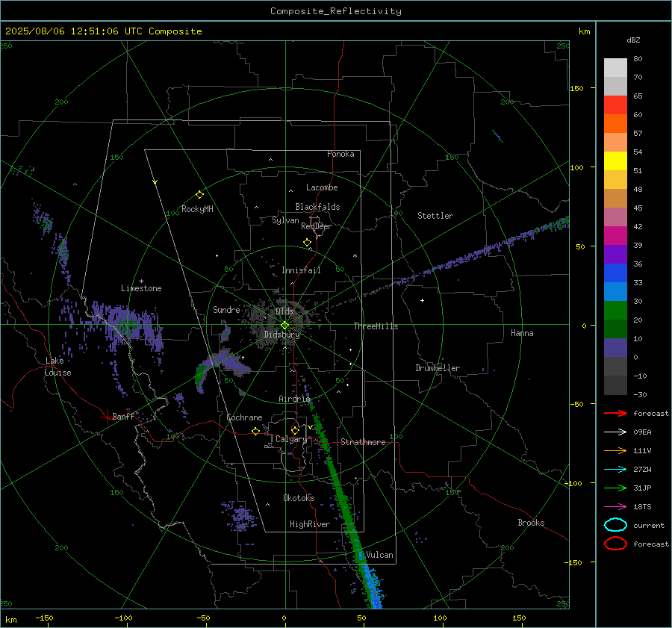The width and height of the screenshot is (672, 628).
Task: Click the red 'forecast' ellipse legend icon
Action: 615,544
